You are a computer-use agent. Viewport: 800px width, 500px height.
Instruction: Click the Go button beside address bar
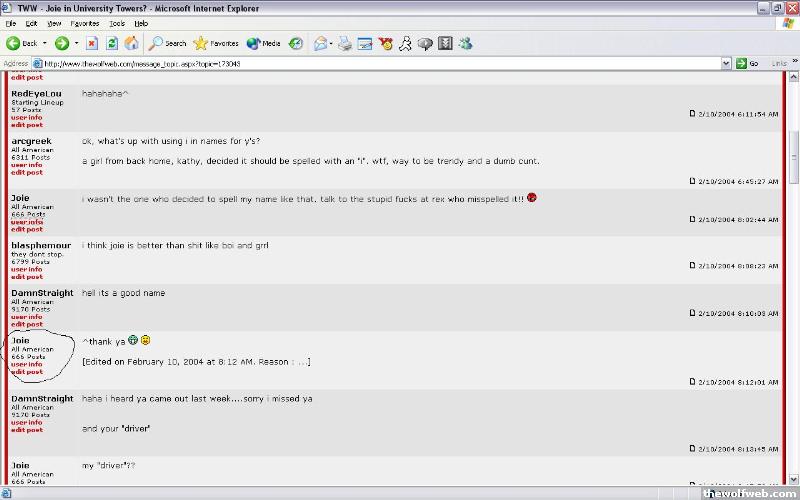click(747, 63)
